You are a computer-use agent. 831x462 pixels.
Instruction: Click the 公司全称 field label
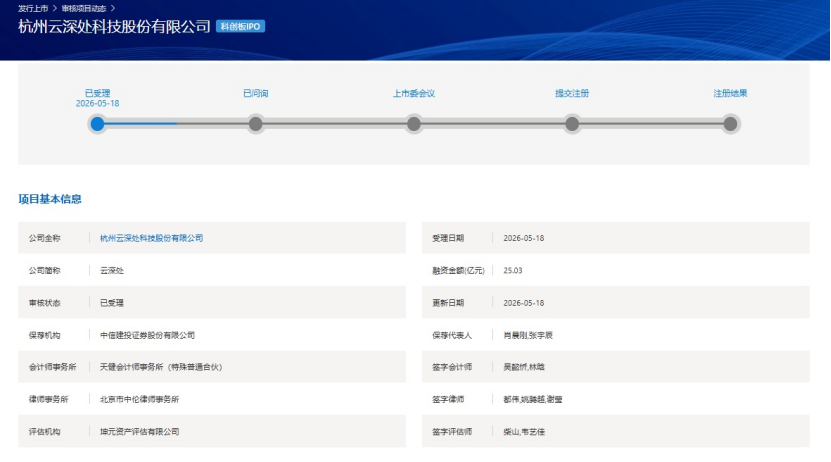point(45,238)
